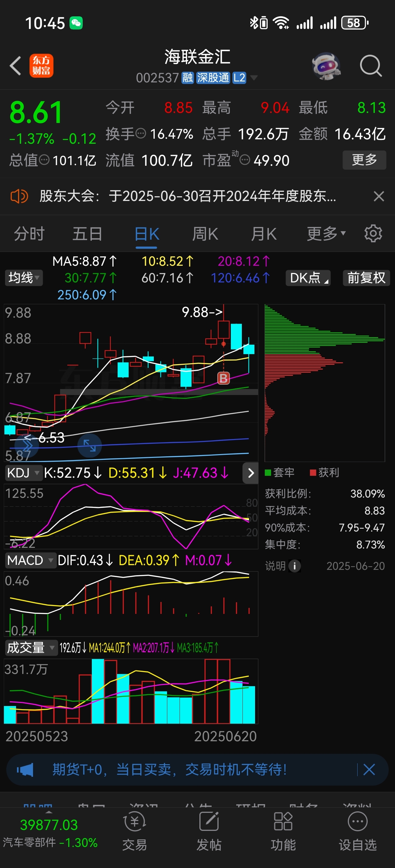395x868 pixels.
Task: Tap the K:52.75 KDJ readout
Action: [73, 473]
